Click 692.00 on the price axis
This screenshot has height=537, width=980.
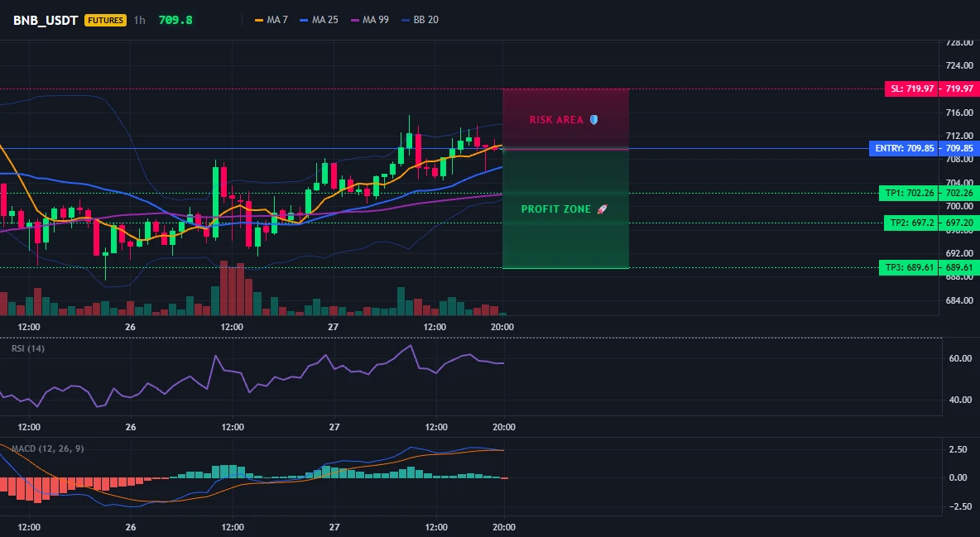click(x=959, y=253)
